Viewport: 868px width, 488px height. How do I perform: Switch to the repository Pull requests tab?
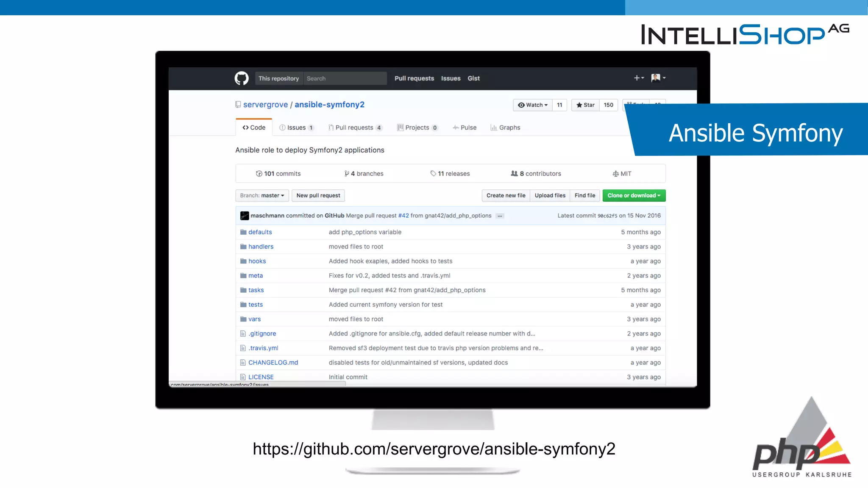point(355,128)
